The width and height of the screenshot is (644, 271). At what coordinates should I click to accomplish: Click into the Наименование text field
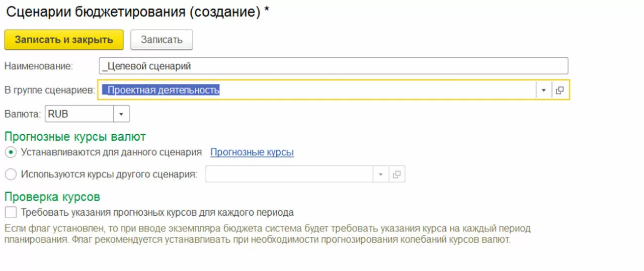[x=333, y=66]
